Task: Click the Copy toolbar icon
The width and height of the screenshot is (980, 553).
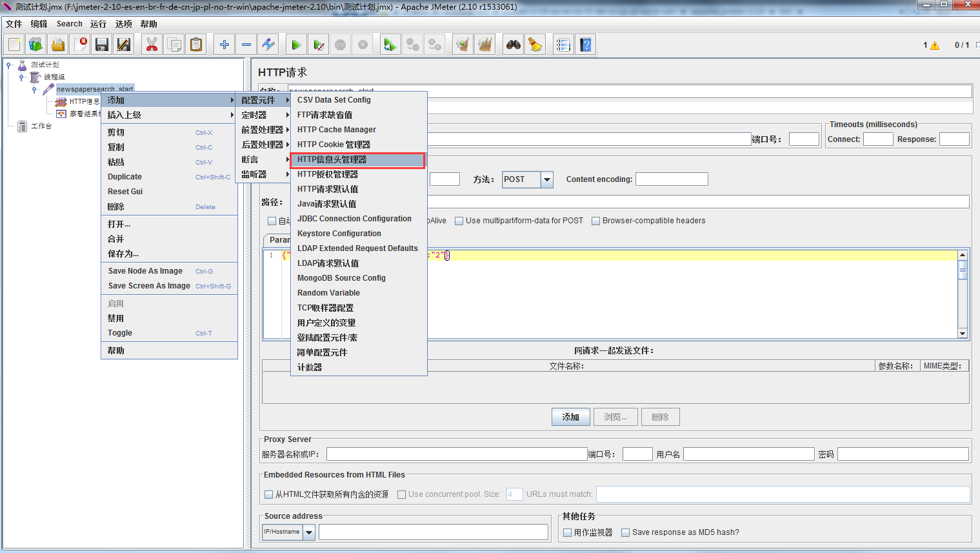Action: point(174,45)
